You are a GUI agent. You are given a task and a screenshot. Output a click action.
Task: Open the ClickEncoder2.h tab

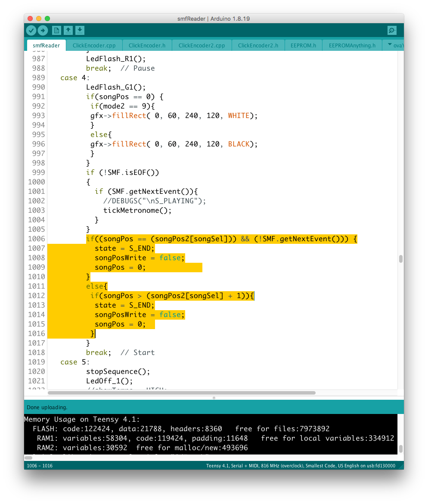tap(258, 45)
